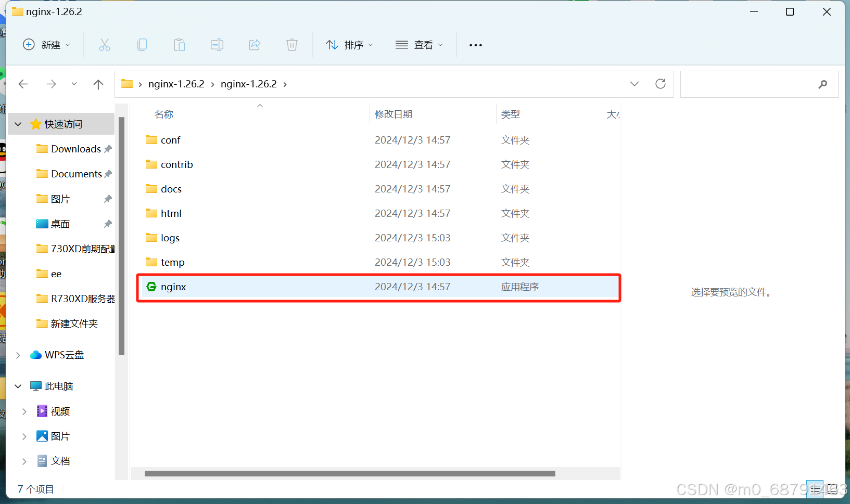Refresh the current folder view
The width and height of the screenshot is (850, 504).
point(661,84)
